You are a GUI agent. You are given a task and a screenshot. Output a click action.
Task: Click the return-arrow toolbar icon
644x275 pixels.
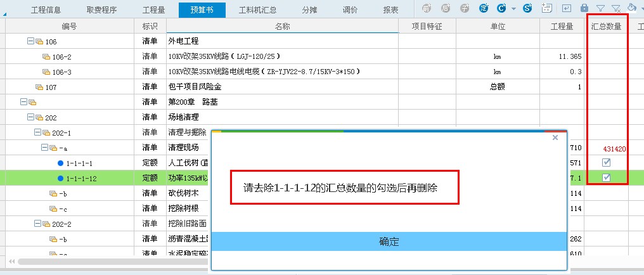[567, 8]
